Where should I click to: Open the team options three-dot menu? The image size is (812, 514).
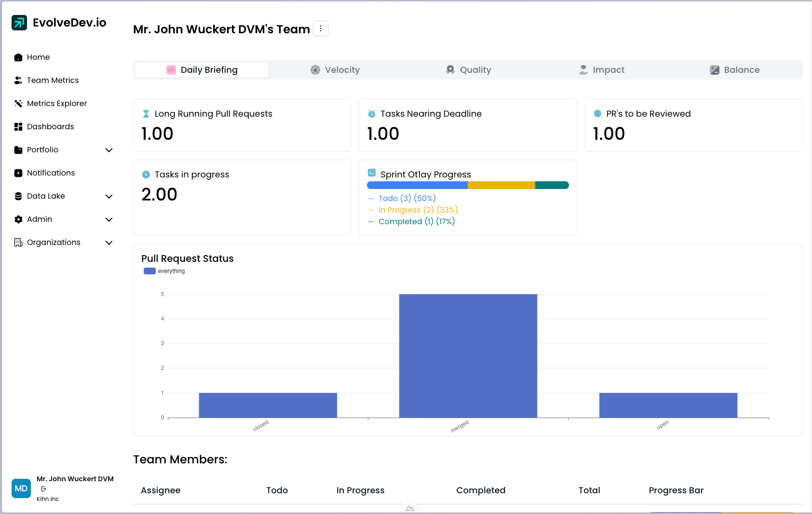[321, 29]
